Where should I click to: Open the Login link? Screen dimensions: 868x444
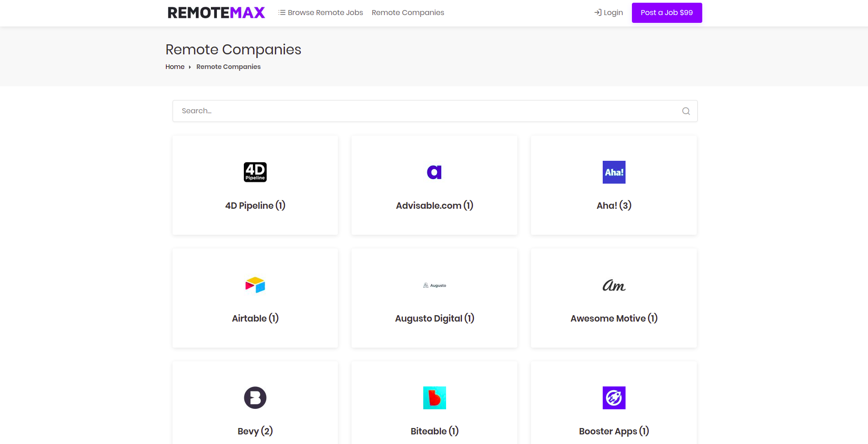613,12
